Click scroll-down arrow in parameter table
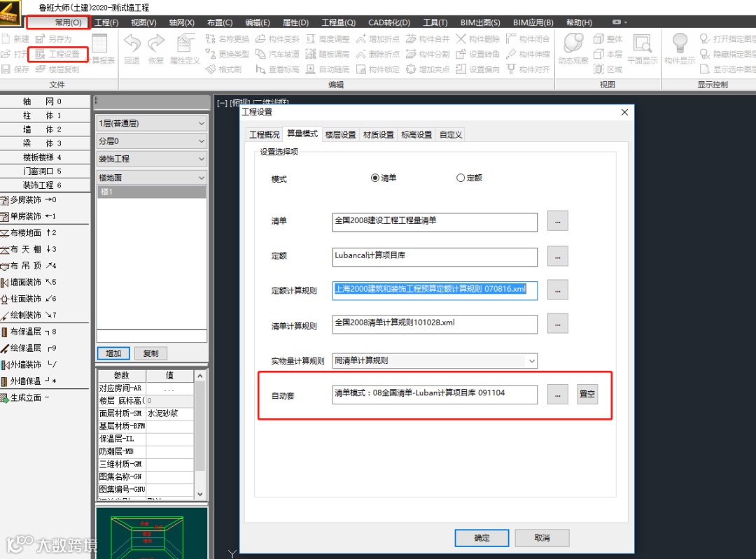The width and height of the screenshot is (756, 559). click(200, 494)
